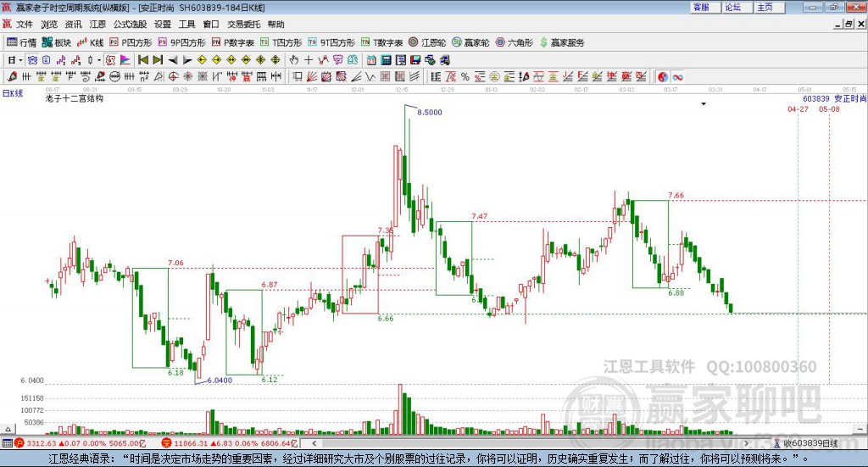Click the black left-arrow step back icon

click(x=173, y=60)
